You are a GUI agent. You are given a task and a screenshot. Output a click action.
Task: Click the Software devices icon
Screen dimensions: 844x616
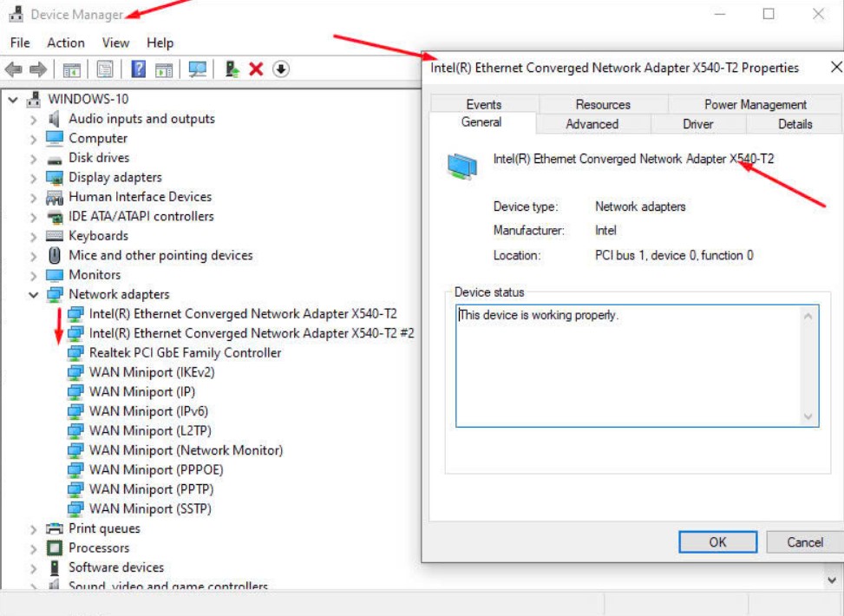pos(55,567)
